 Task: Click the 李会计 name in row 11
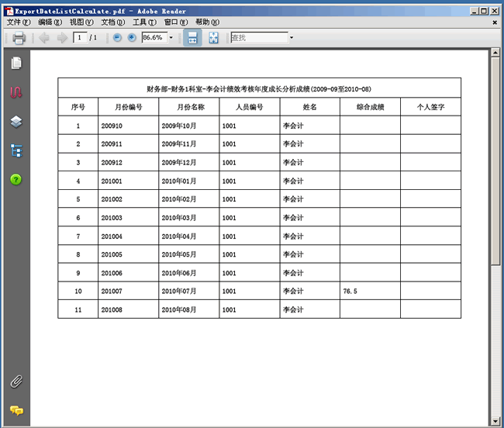tap(293, 309)
